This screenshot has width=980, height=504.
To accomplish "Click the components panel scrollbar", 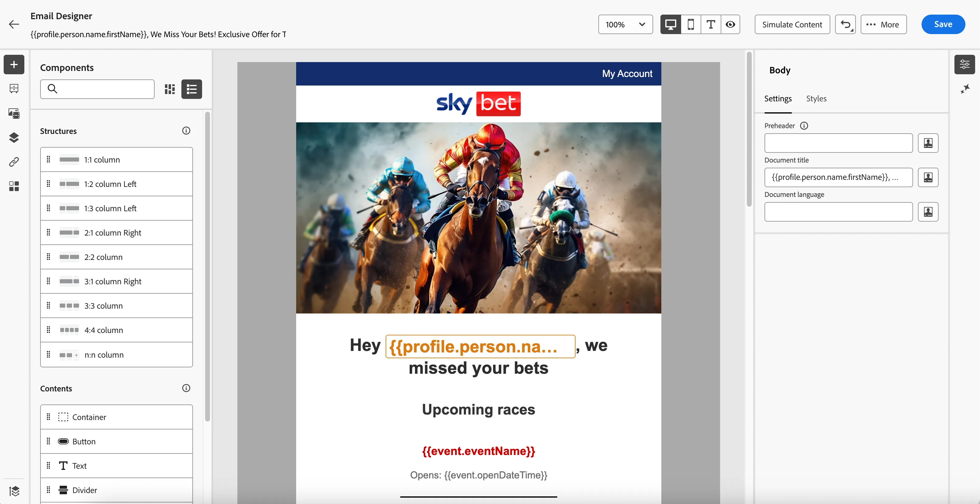I will [x=207, y=266].
